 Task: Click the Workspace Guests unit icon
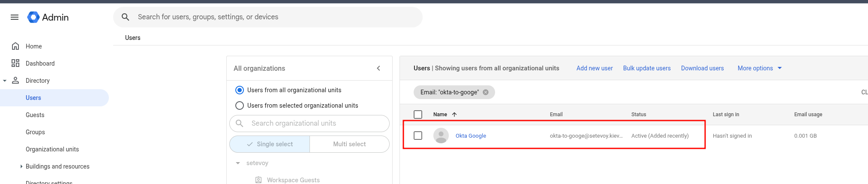(x=258, y=180)
